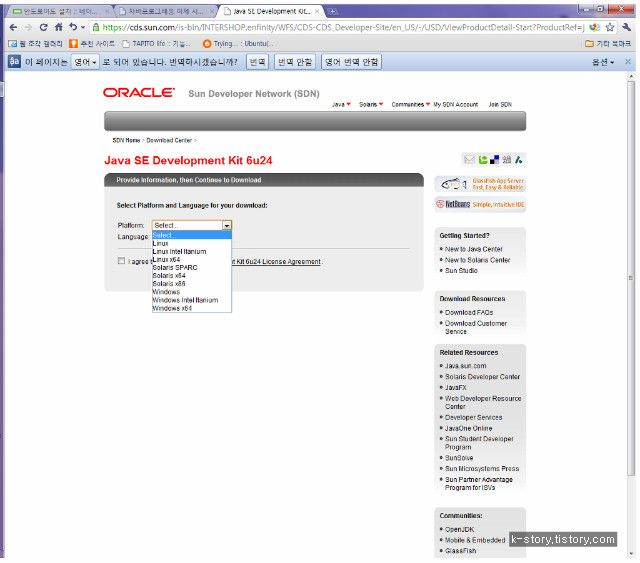Open the orange recommended-sites bookmark
The width and height of the screenshot is (640, 563).
pos(92,43)
